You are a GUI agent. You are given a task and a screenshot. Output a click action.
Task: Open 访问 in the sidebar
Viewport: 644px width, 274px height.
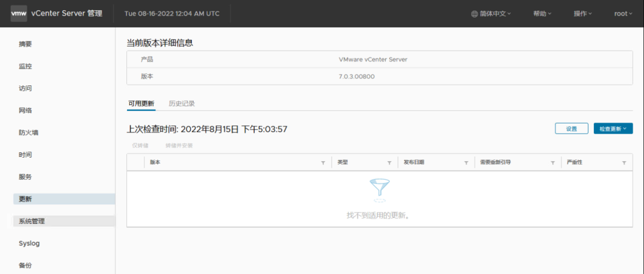pyautogui.click(x=25, y=88)
